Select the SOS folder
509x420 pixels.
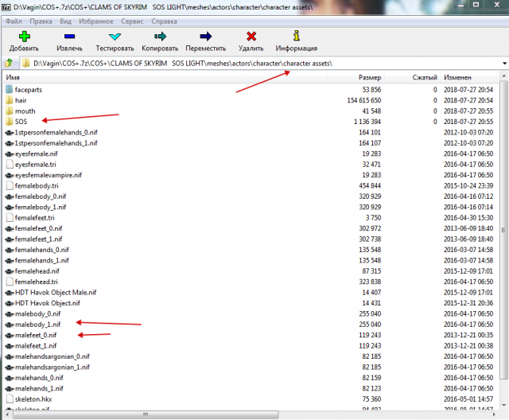[21, 122]
